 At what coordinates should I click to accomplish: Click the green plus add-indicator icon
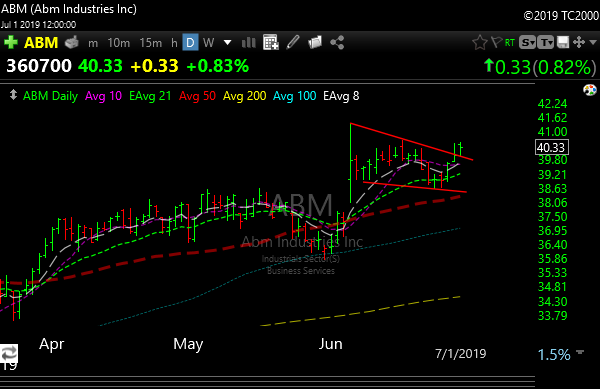pos(11,42)
